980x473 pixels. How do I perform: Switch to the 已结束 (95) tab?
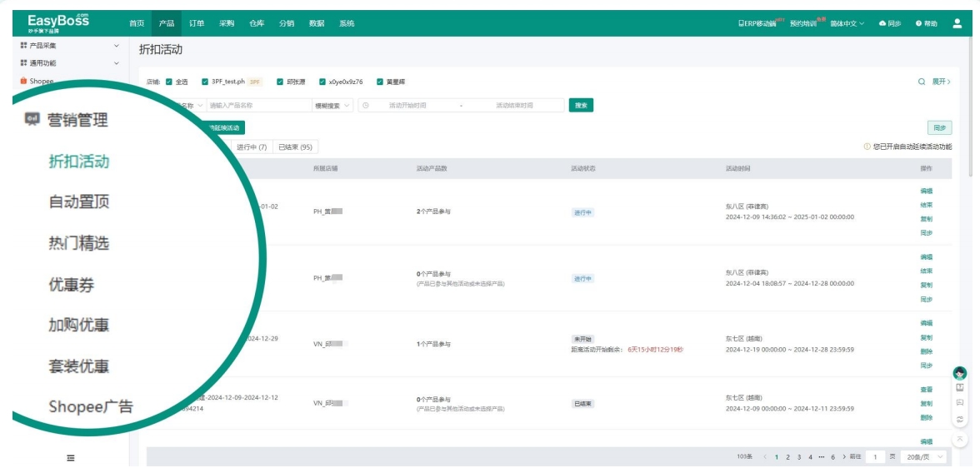(295, 147)
